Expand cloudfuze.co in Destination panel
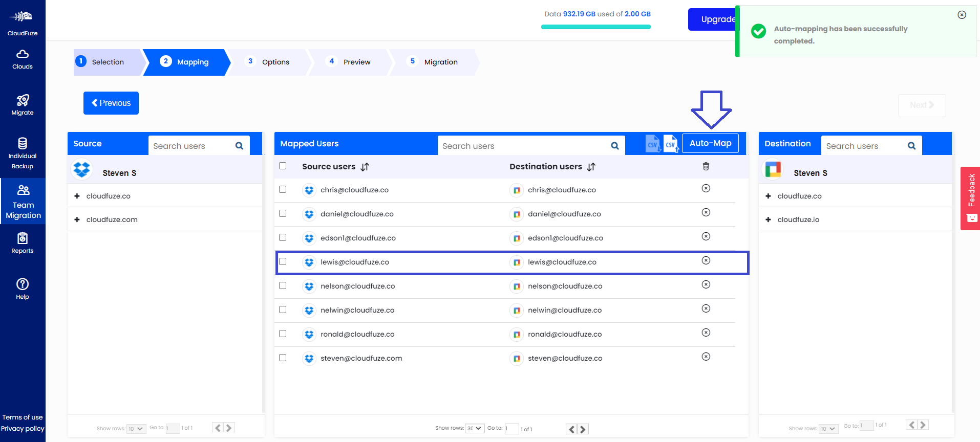 click(768, 196)
